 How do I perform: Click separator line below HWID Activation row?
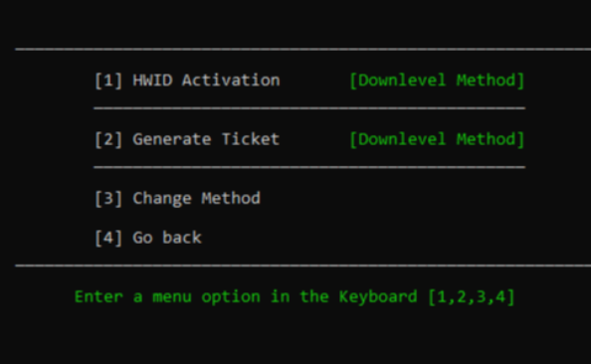(x=309, y=108)
